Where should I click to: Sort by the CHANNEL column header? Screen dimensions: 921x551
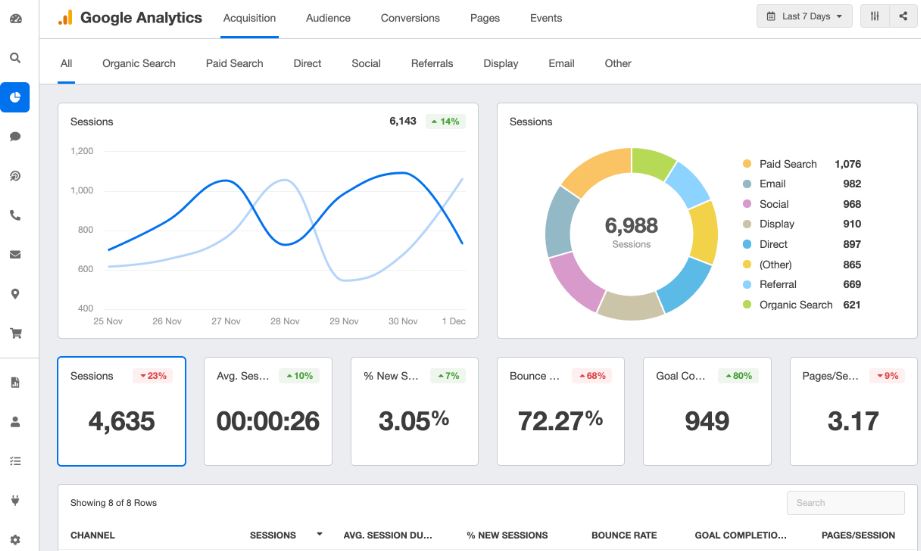tap(92, 535)
